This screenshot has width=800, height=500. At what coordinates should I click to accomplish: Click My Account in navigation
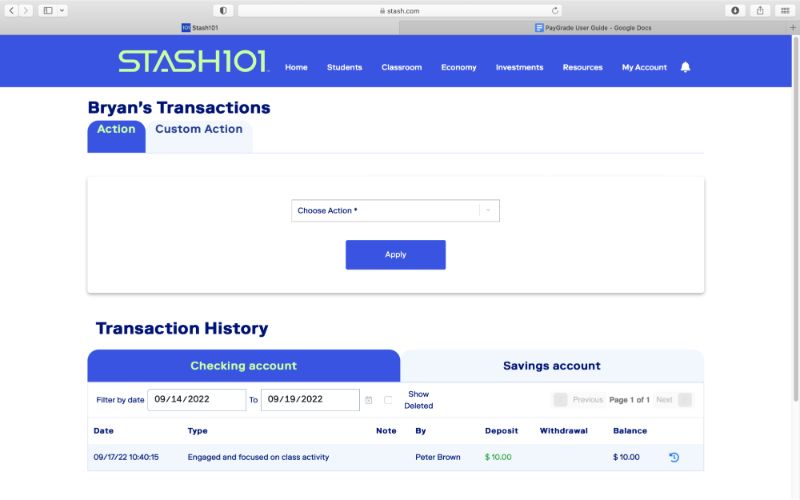click(644, 67)
